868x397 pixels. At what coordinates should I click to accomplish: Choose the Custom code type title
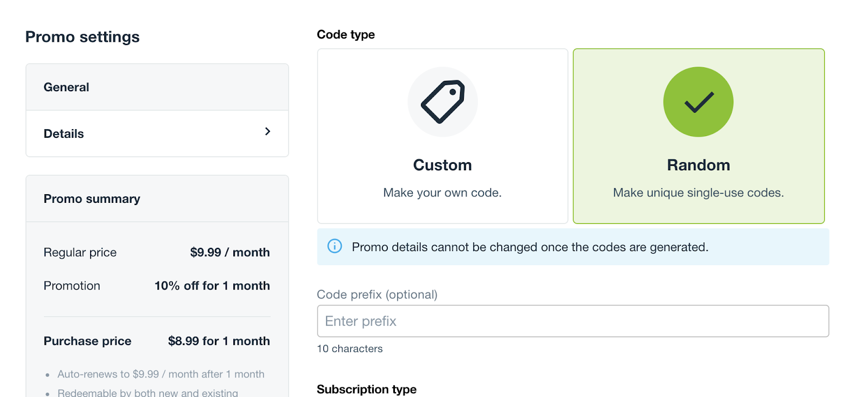point(442,165)
